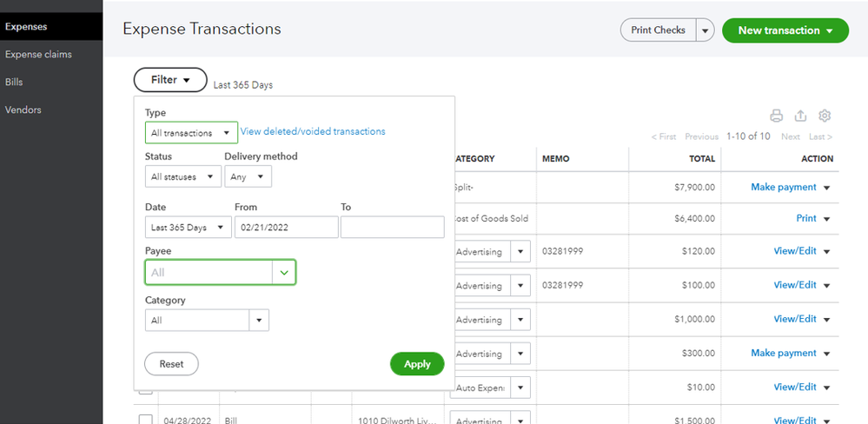Screen dimensions: 868x424
Task: Expand the $6,400.00 Print action arrow
Action: (x=827, y=220)
